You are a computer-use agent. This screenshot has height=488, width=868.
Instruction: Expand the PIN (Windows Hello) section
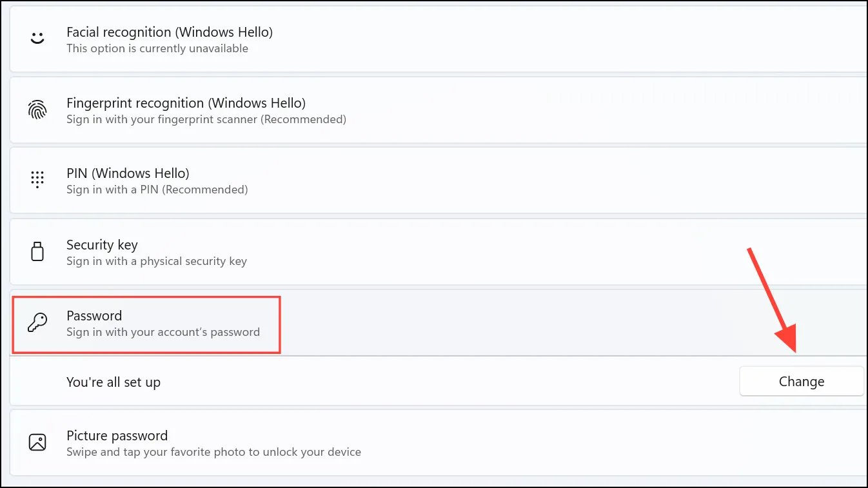tap(439, 181)
